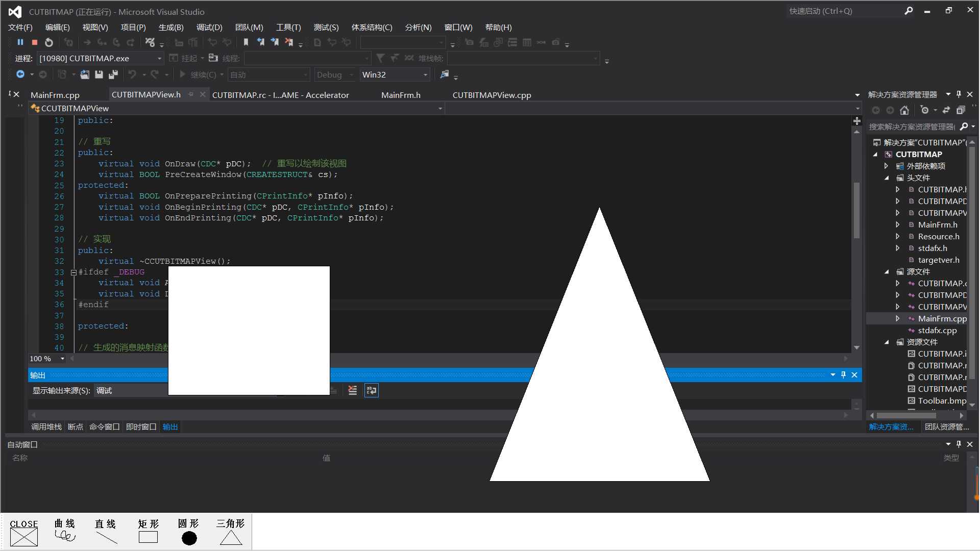Viewport: 980px width, 551px height.
Task: Click the Solution Explorer search field
Action: coord(912,127)
